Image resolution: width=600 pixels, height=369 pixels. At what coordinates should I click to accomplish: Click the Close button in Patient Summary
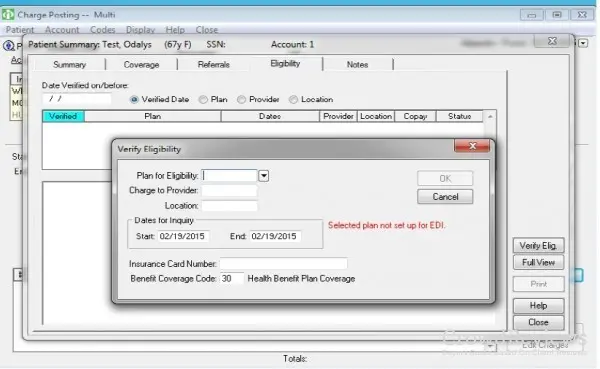[538, 323]
